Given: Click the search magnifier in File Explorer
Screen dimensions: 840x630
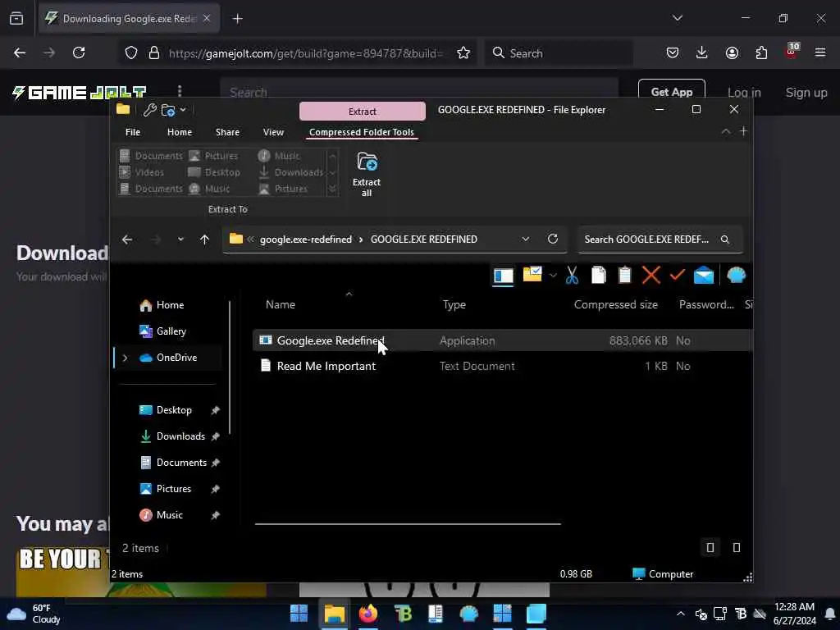Looking at the screenshot, I should coord(725,240).
